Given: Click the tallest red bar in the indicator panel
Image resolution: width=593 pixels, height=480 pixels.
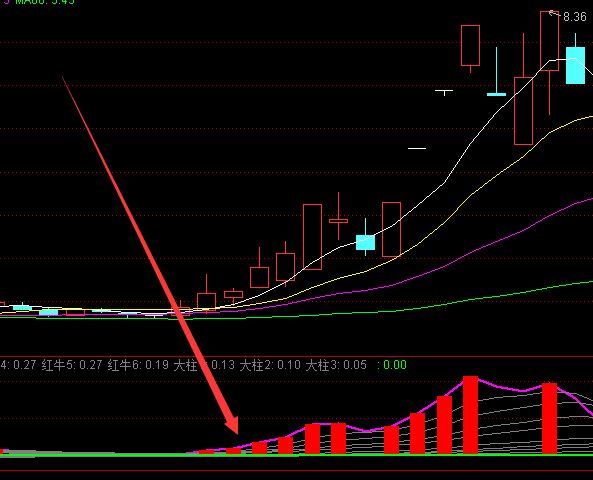Looking at the screenshot, I should (470, 415).
